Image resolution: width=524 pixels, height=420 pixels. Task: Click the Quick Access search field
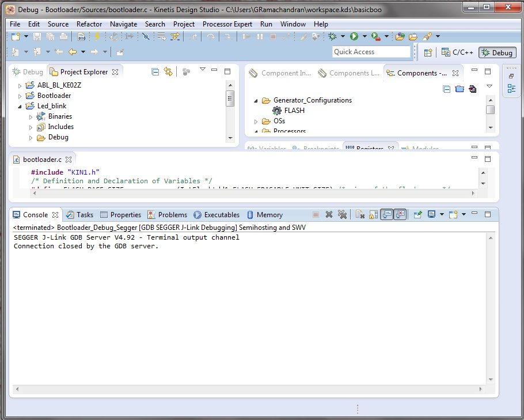[371, 52]
